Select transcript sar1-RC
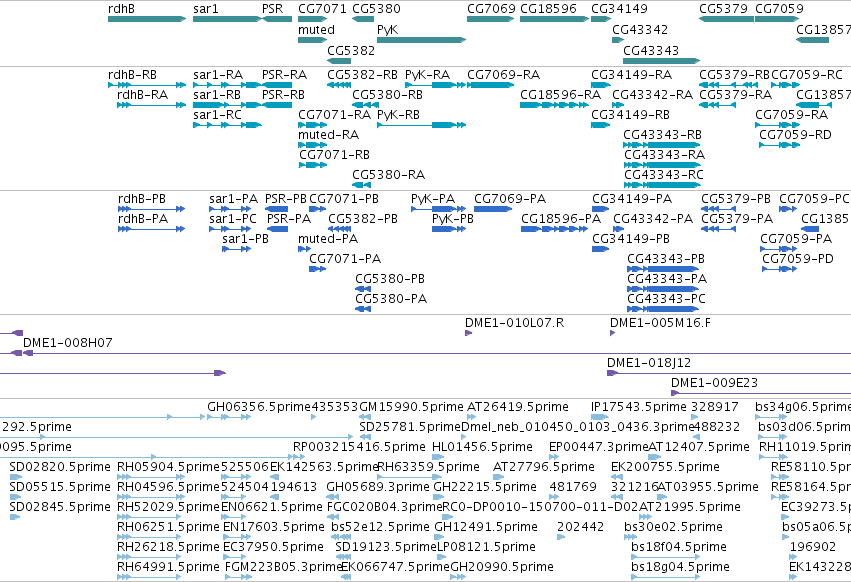 point(227,125)
